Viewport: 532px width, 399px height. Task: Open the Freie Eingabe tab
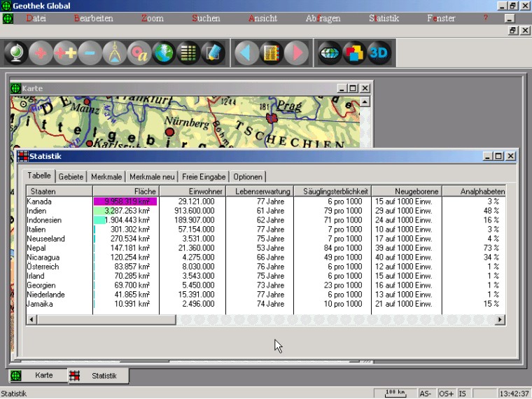coord(204,177)
